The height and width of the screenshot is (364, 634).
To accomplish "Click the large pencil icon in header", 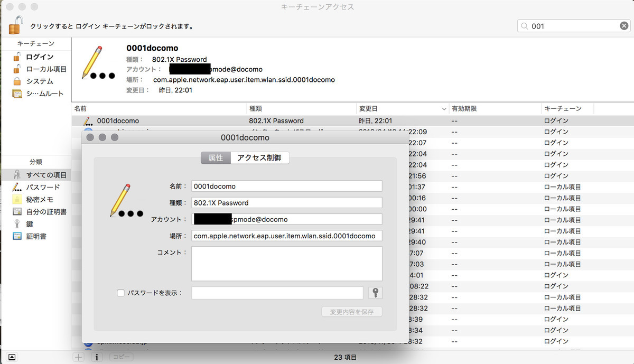I will click(98, 63).
